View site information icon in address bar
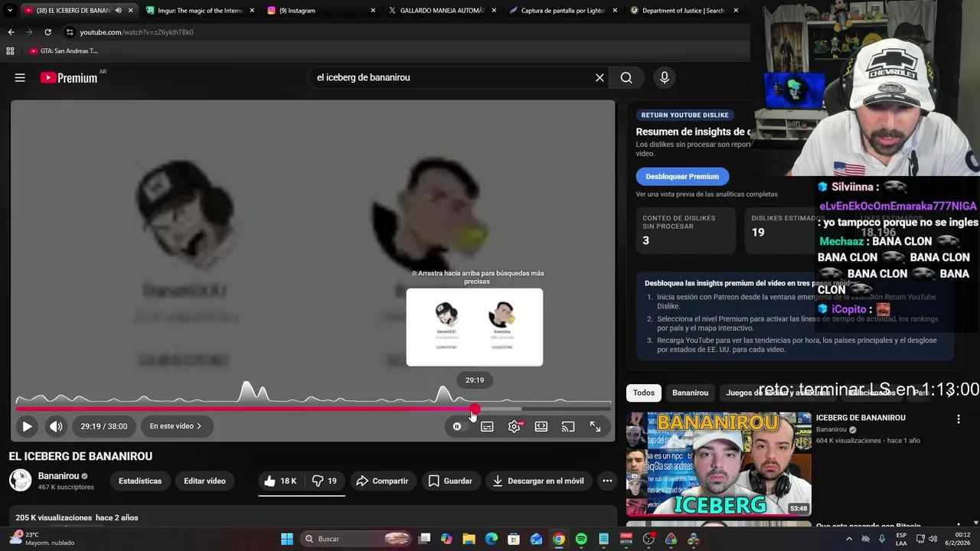This screenshot has height=551, width=980. pyautogui.click(x=70, y=32)
